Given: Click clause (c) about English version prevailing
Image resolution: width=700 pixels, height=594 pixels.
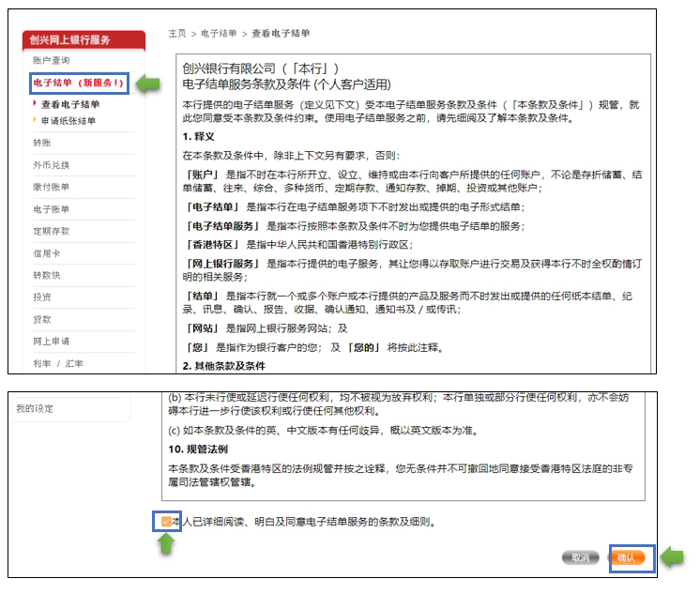Looking at the screenshot, I should pos(324,431).
